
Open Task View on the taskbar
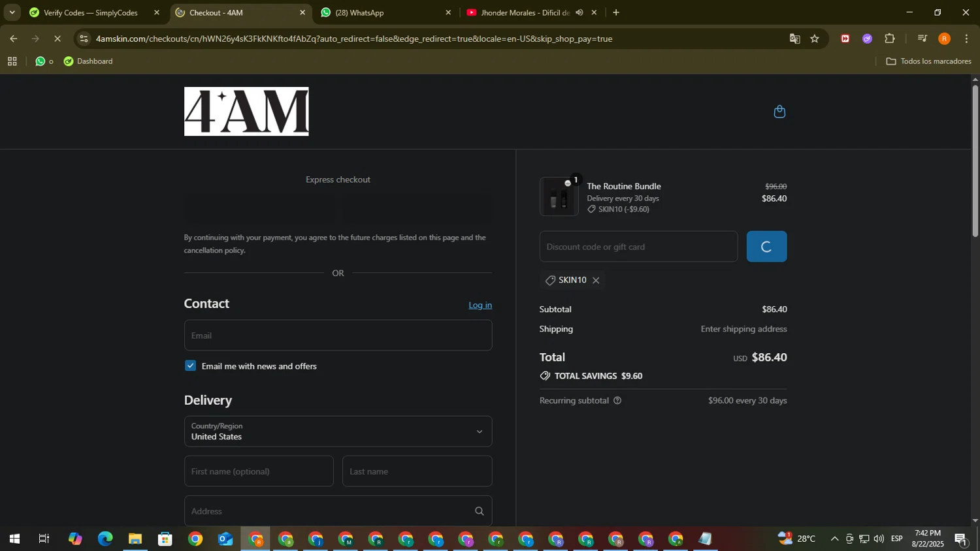[44, 539]
